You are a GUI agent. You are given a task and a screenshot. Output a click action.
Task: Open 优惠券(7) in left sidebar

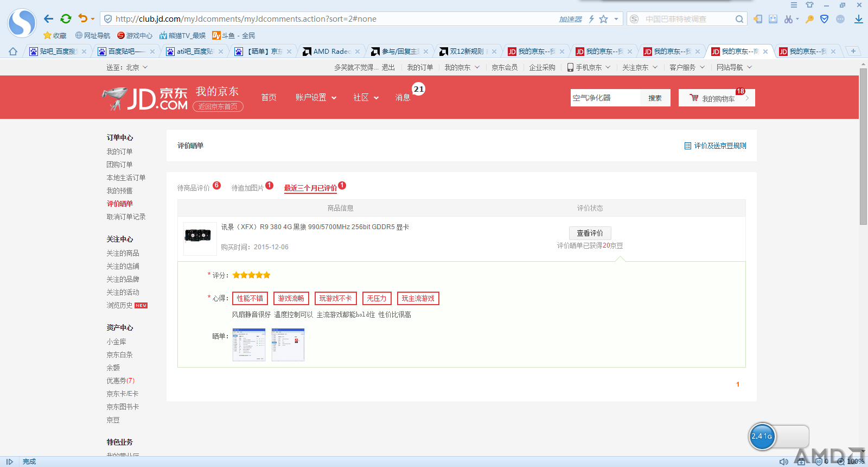(x=120, y=381)
